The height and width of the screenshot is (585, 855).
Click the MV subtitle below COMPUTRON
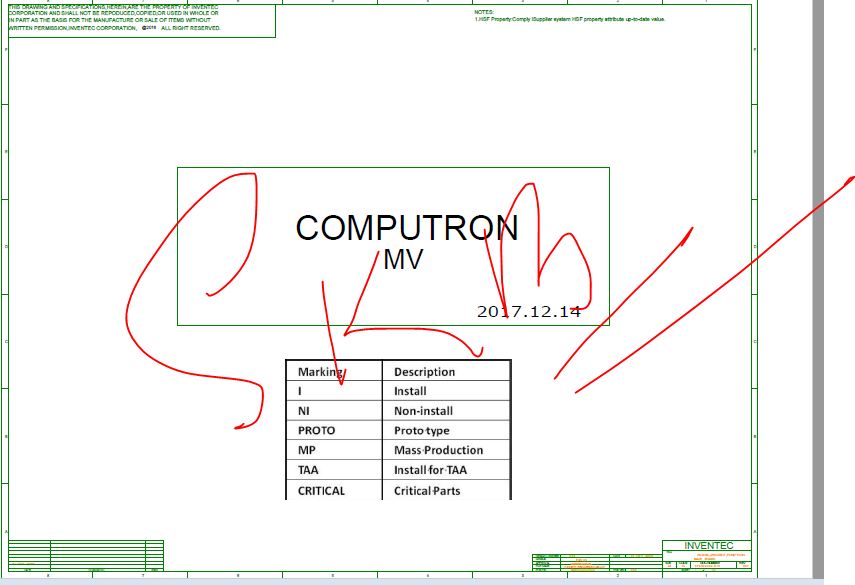click(403, 260)
